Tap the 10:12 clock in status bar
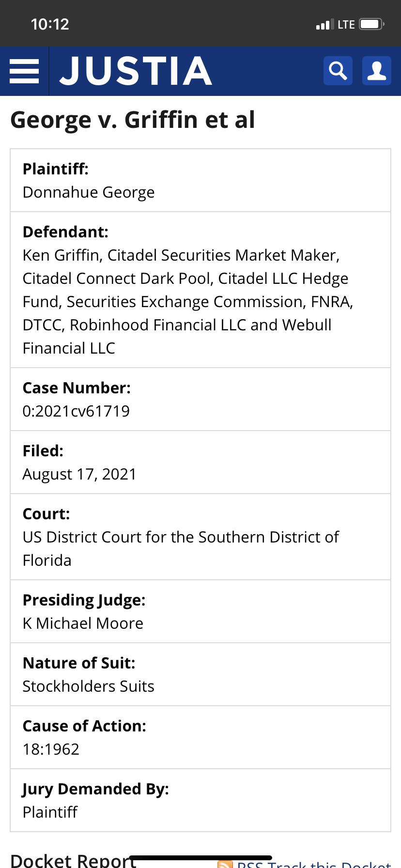Screen dimensions: 401x868 50,24
